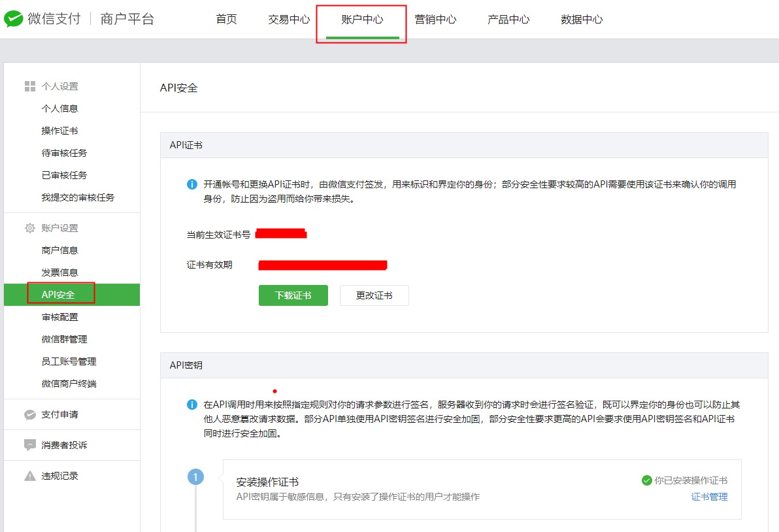
Task: Click the info icon in API证书 section
Action: pos(191,184)
